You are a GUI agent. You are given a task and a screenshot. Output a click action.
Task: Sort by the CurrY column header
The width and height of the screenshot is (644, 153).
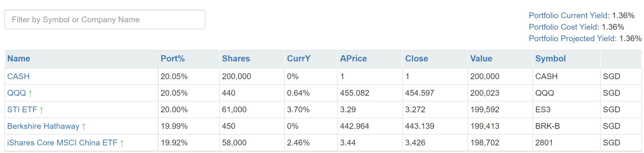[x=299, y=59]
